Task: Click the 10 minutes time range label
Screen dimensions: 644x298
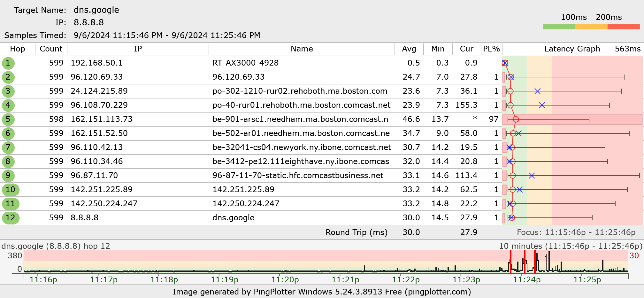Action: [x=571, y=246]
